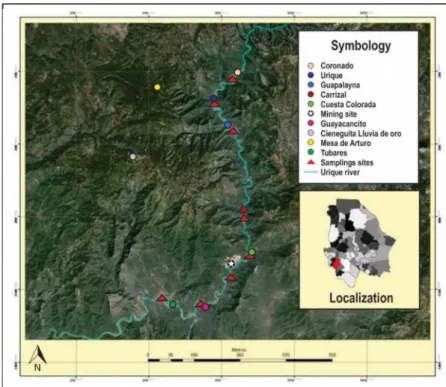Click the Mining site star legend symbol

[311, 114]
